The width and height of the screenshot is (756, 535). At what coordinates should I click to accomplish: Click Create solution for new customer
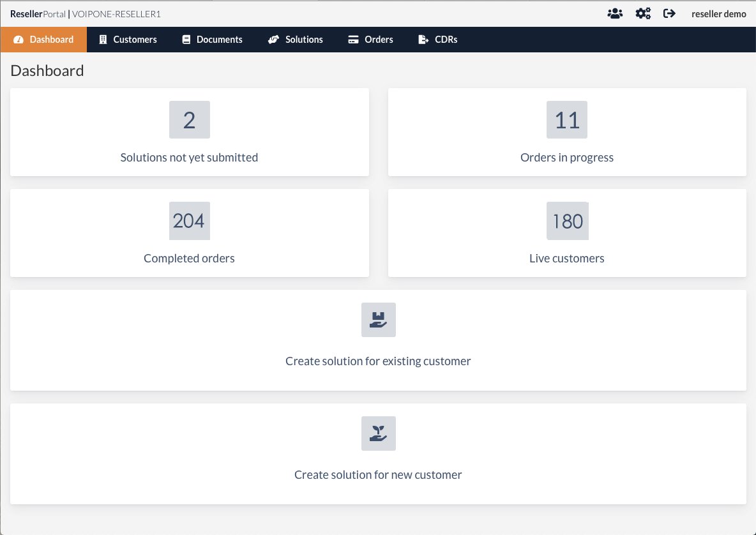[x=378, y=474]
